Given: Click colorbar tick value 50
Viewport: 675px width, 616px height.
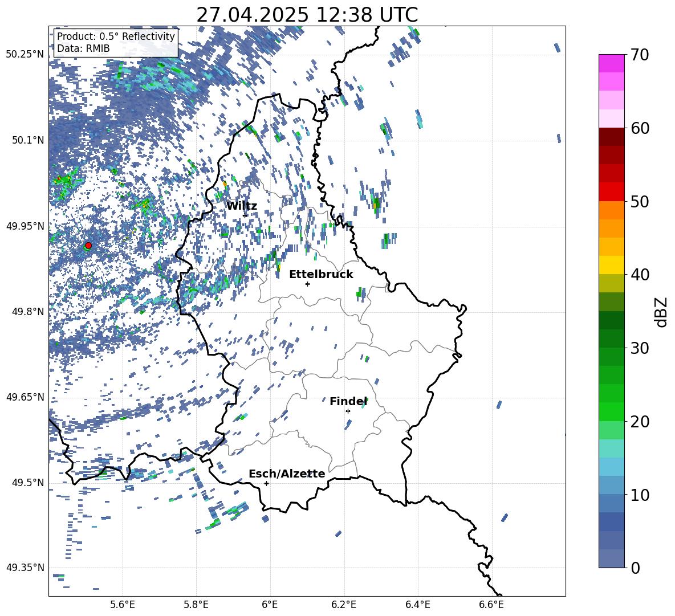Looking at the screenshot, I should pos(640,201).
